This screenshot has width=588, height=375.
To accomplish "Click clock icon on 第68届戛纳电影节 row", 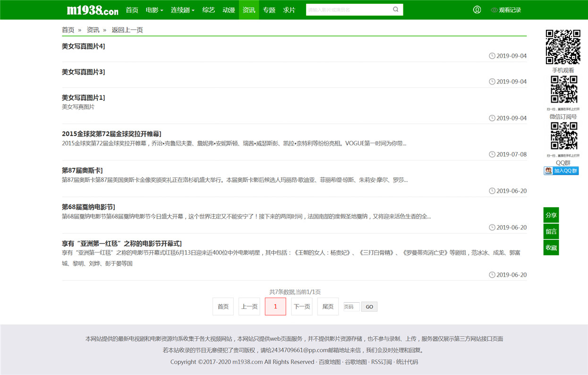I will point(492,227).
